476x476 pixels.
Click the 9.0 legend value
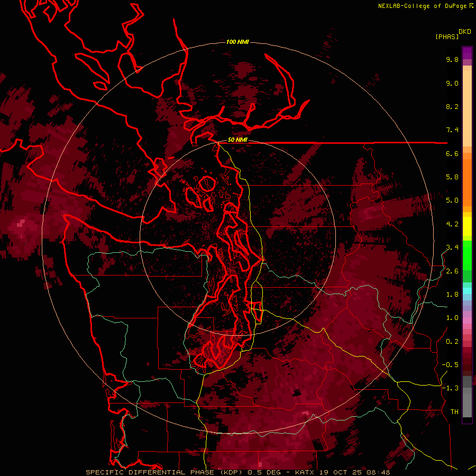(452, 83)
